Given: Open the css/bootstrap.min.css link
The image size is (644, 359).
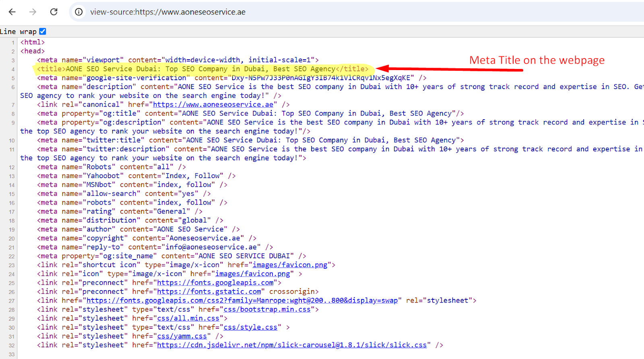Looking at the screenshot, I should tap(267, 309).
